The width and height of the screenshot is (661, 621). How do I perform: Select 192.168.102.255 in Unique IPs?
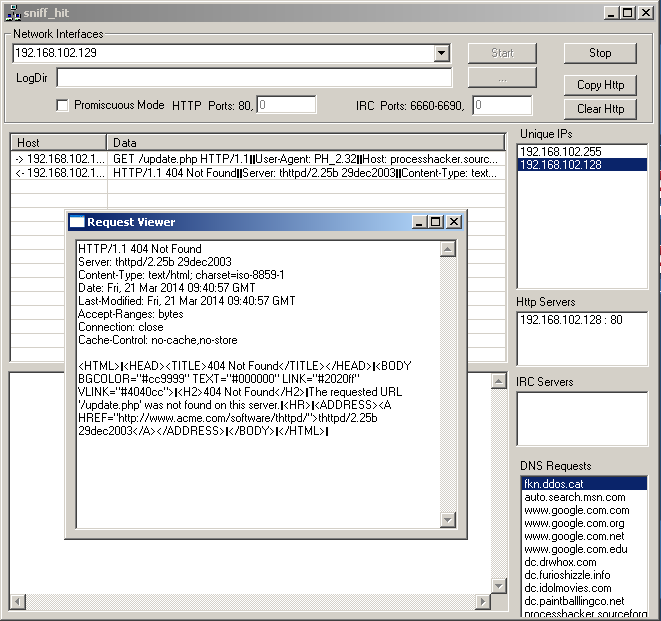565,151
